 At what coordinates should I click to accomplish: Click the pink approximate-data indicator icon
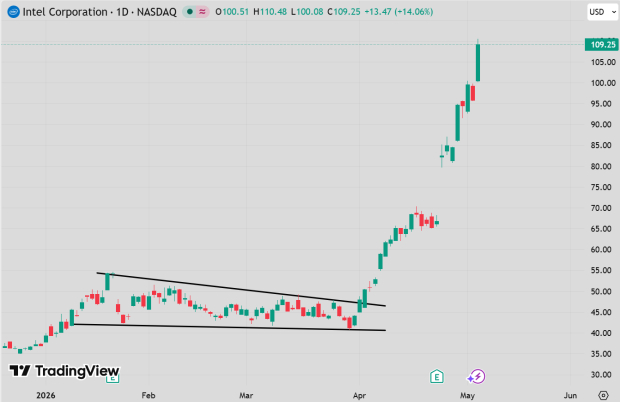pos(202,12)
